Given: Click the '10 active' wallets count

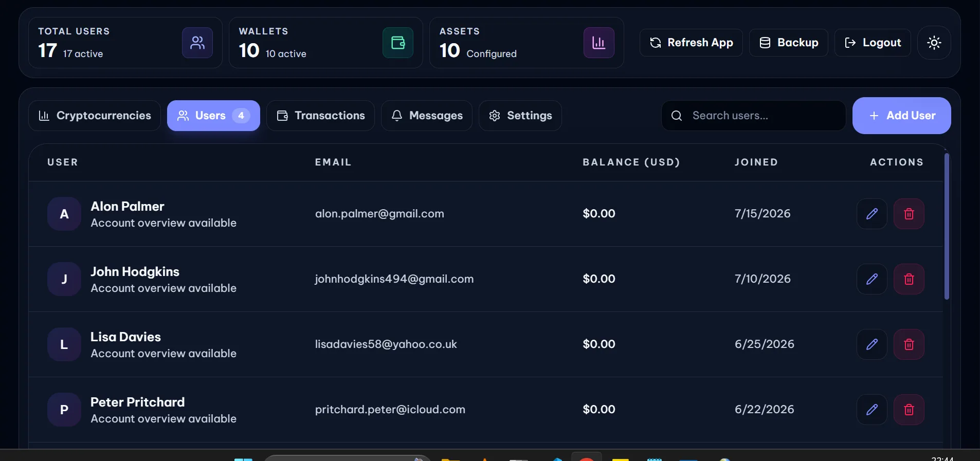Looking at the screenshot, I should [x=286, y=54].
